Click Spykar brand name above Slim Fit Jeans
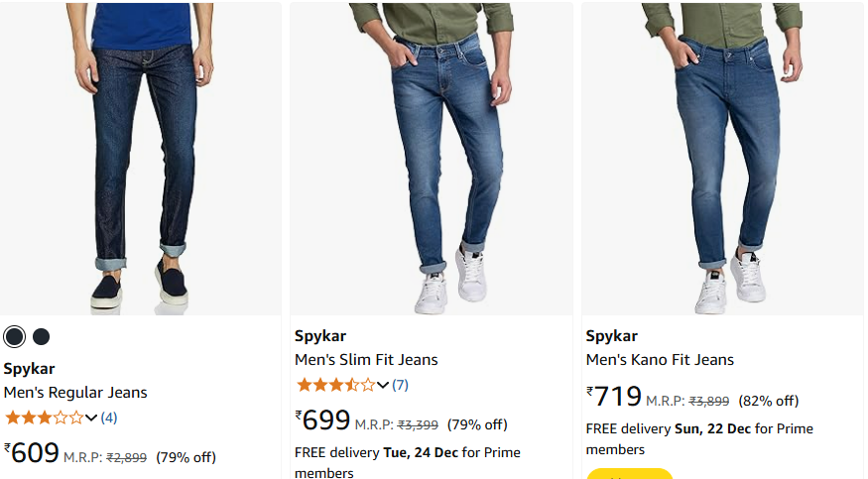Image resolution: width=868 pixels, height=479 pixels. point(320,336)
